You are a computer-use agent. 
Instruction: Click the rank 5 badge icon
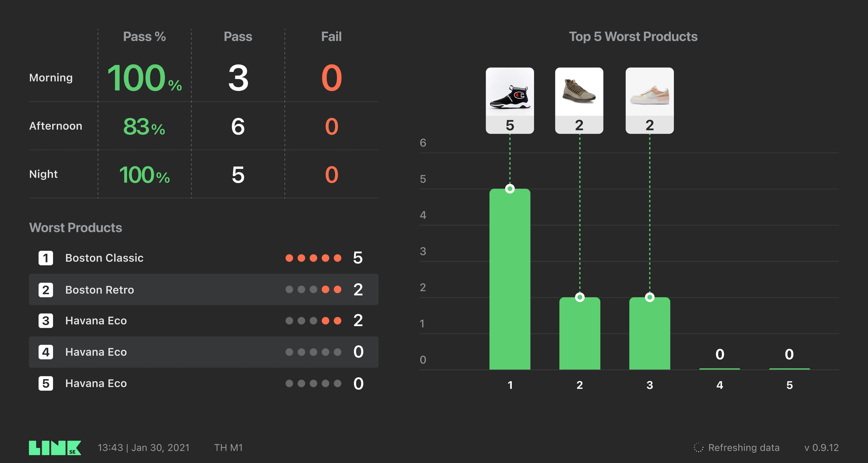pos(46,384)
